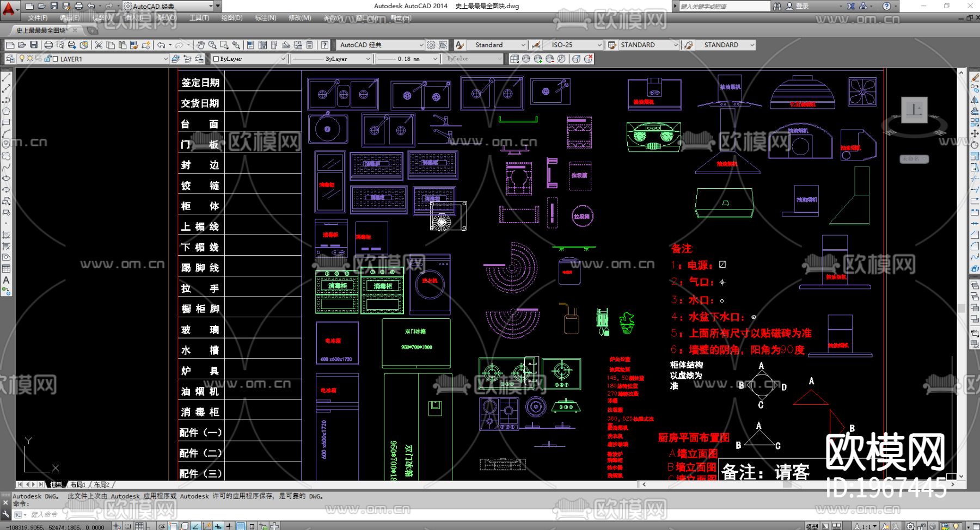Click the Plot (print) icon in standard toolbar
This screenshot has width=980, height=530.
[48, 45]
